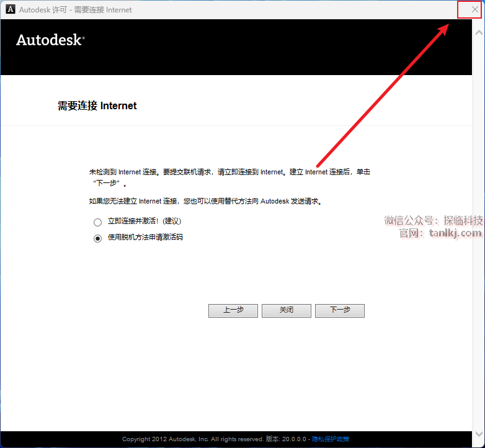Image resolution: width=485 pixels, height=448 pixels.
Task: Click the paragraph starting '如果您无法建立 Internet 连接'
Action: (x=206, y=201)
